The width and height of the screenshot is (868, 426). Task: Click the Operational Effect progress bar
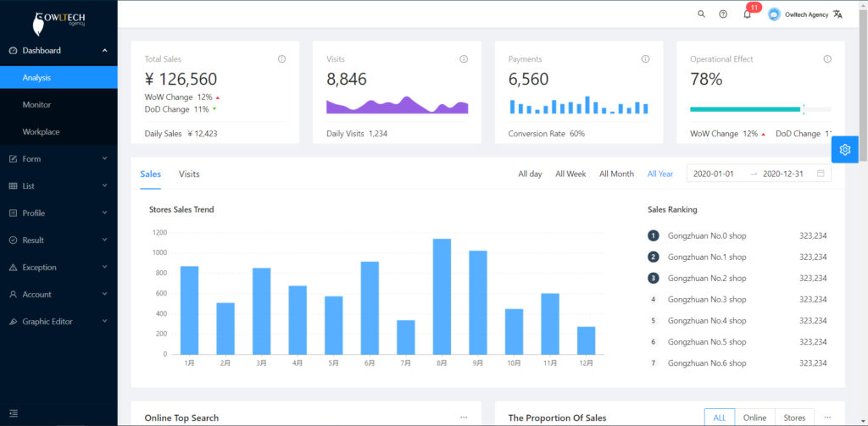[760, 109]
